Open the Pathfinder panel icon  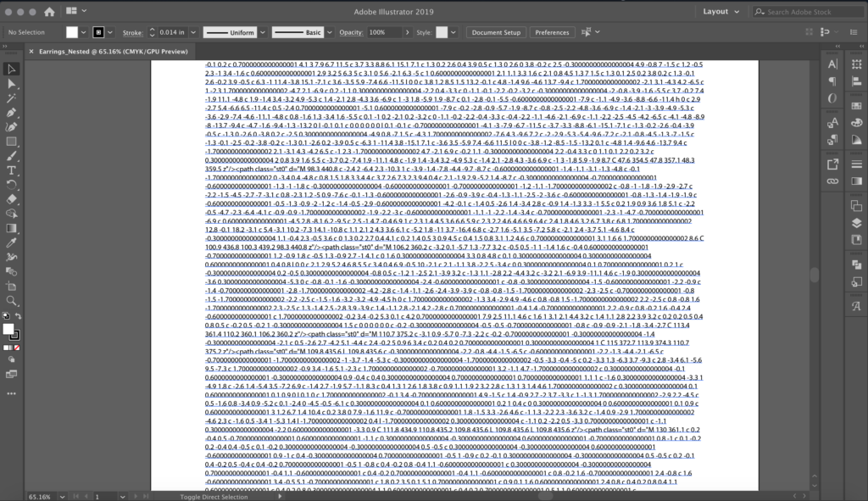point(857,265)
